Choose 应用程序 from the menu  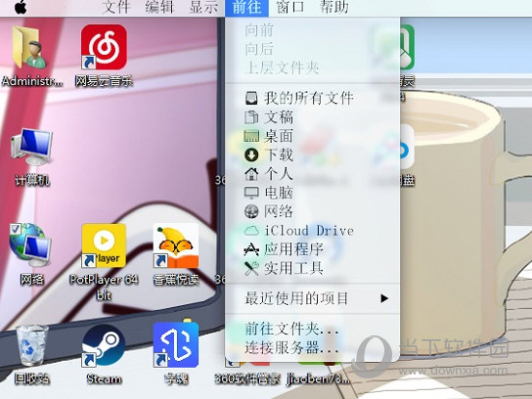[312, 249]
